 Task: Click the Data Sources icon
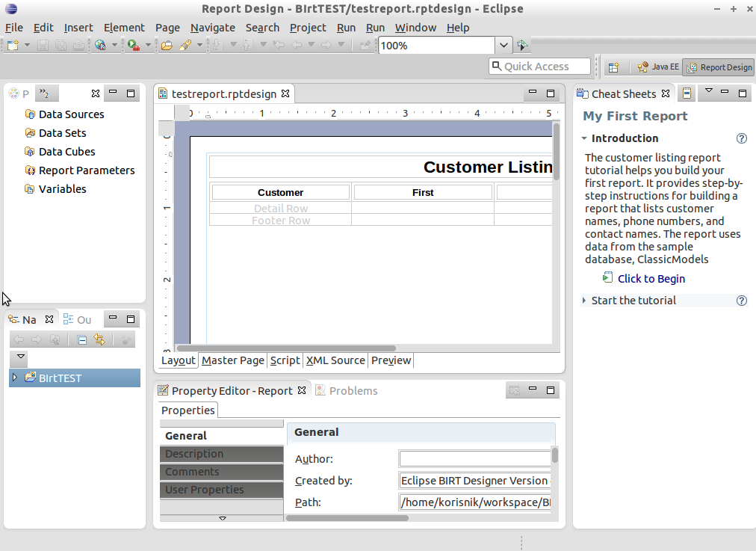coord(30,114)
